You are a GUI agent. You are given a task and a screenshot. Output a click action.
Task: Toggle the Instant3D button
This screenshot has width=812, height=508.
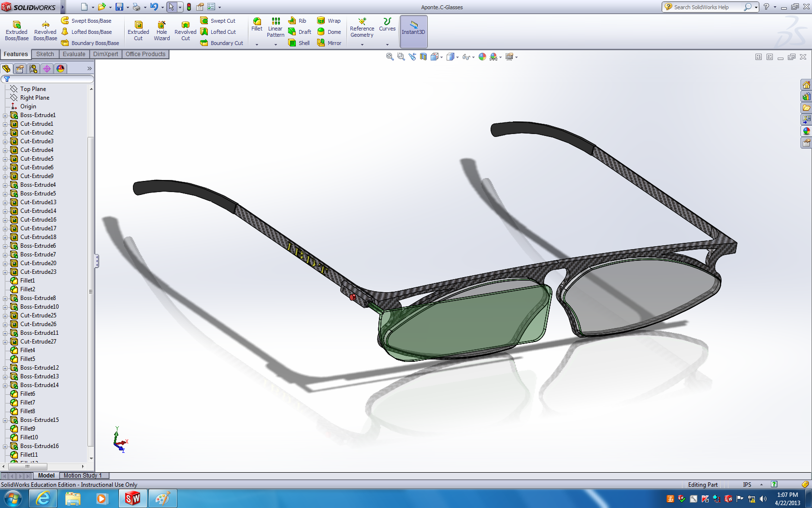413,31
